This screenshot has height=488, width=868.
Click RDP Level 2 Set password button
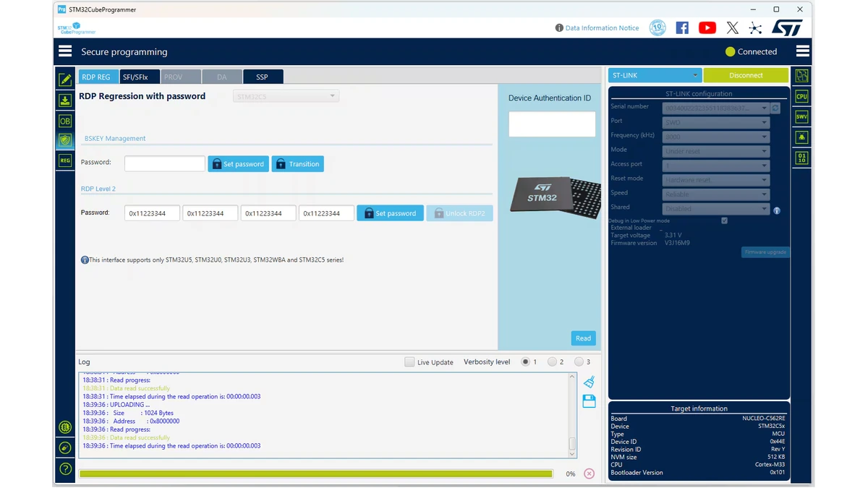390,213
